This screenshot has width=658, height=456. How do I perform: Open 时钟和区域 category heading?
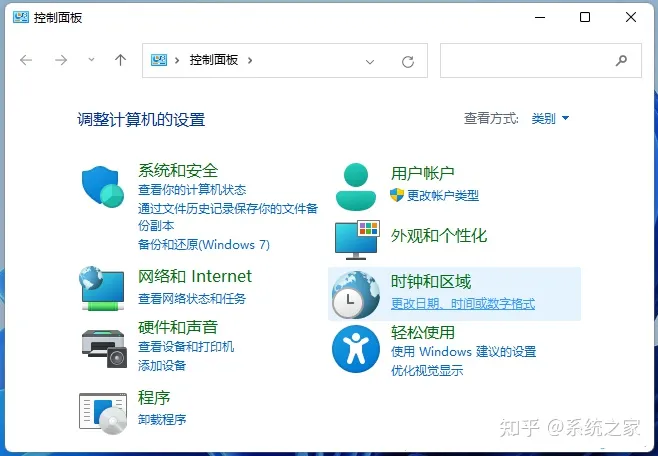coord(431,281)
